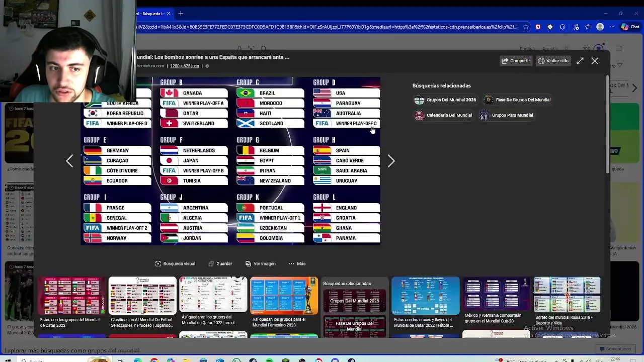Screen dimensions: 644x362
Task: Open Copilot Chat in the browser
Action: pyautogui.click(x=630, y=27)
